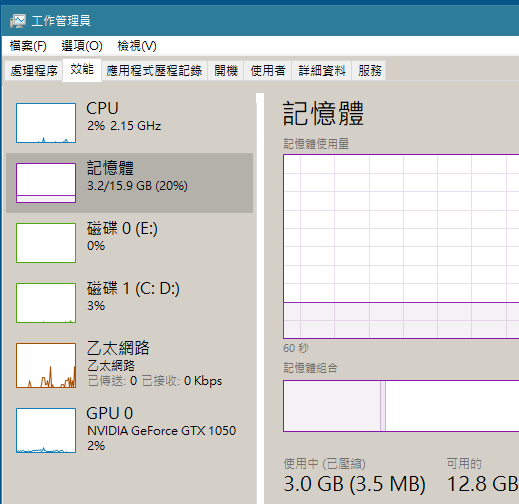
Task: Switch to the 使用者 tab
Action: [268, 70]
